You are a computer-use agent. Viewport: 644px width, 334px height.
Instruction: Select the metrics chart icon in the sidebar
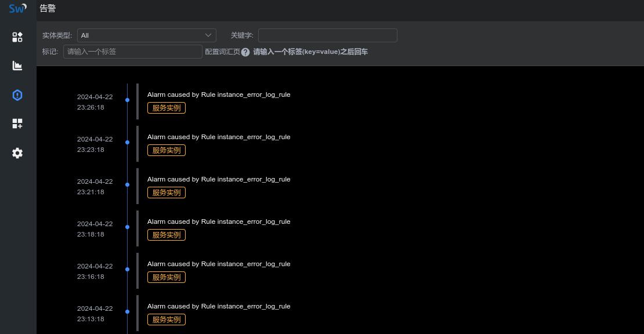coord(17,66)
